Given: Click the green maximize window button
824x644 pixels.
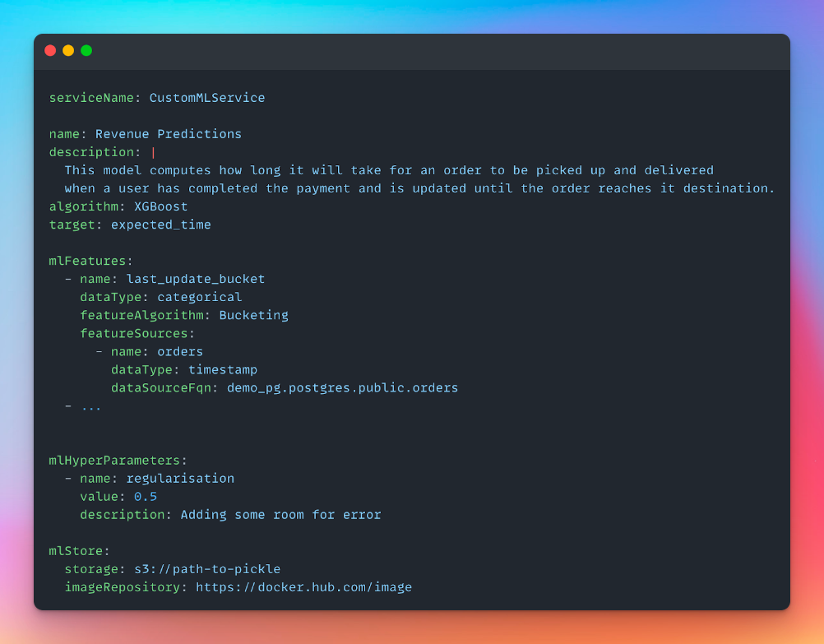Looking at the screenshot, I should tap(86, 51).
